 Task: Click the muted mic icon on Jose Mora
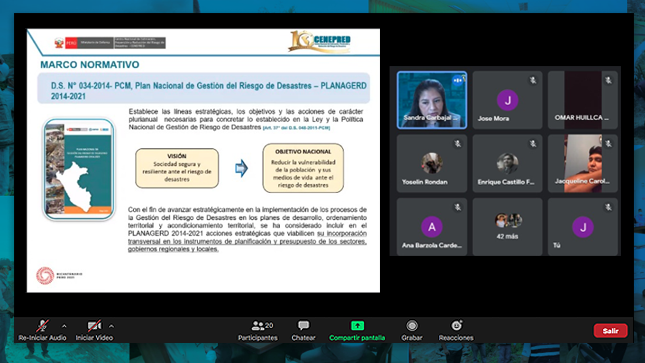coord(533,80)
